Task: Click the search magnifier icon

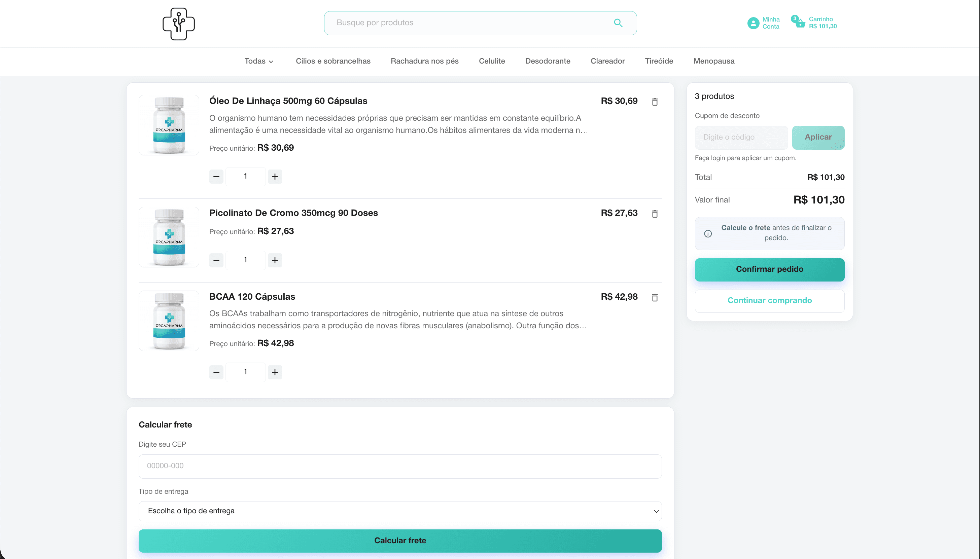Action: pos(618,23)
